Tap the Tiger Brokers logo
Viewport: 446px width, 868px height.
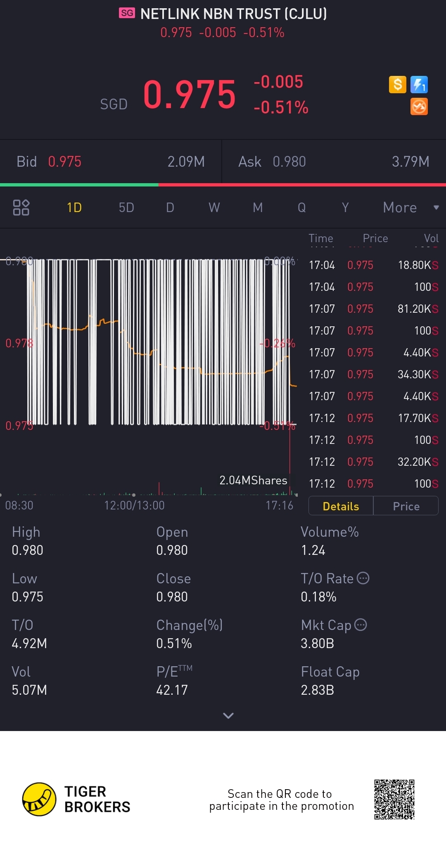pos(76,799)
